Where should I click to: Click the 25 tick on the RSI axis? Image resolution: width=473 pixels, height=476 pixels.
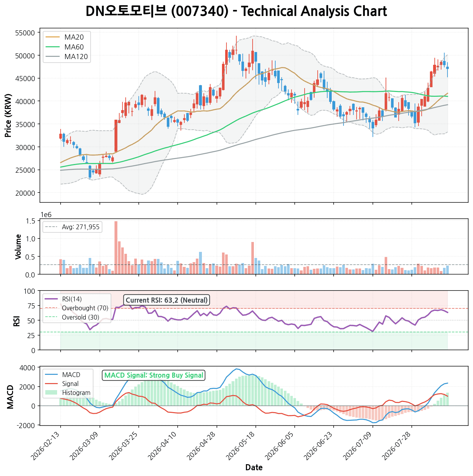click(x=32, y=336)
